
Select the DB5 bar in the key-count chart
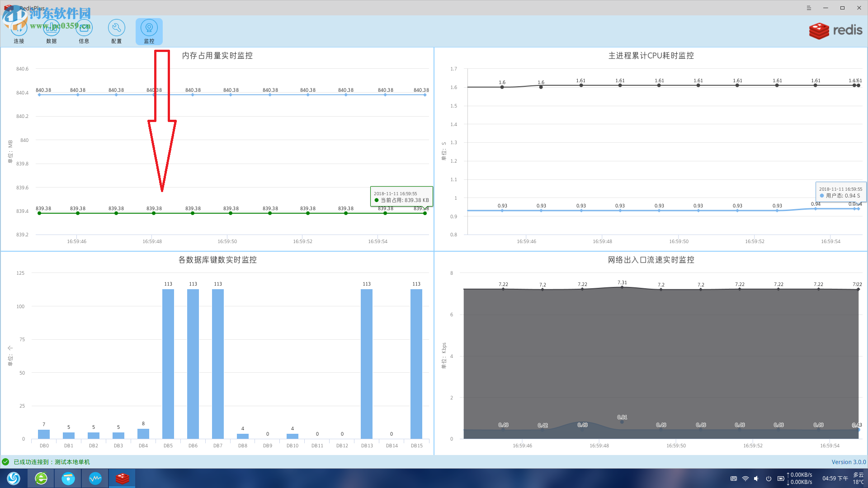[x=168, y=364]
